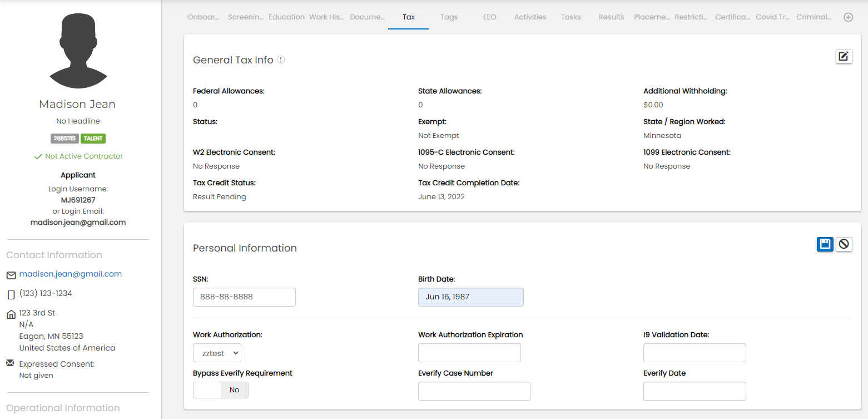Select the Tasks tab
Screen dimensions: 868x419
click(571, 17)
